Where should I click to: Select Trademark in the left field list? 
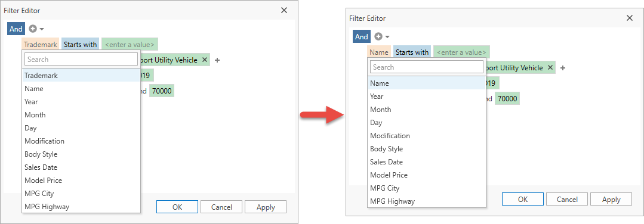pos(81,76)
